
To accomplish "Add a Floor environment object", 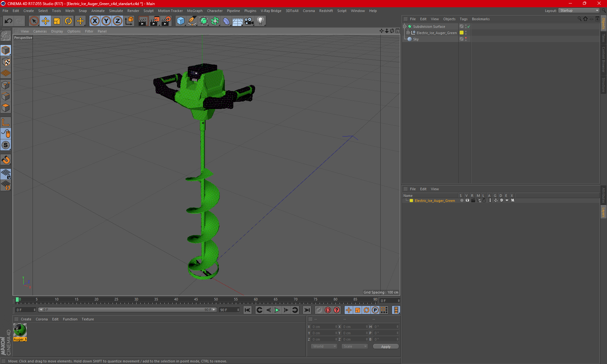I will (237, 21).
